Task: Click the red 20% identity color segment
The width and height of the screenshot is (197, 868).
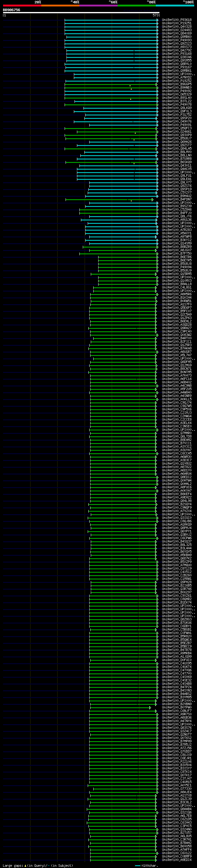Action: pyautogui.click(x=22, y=6)
